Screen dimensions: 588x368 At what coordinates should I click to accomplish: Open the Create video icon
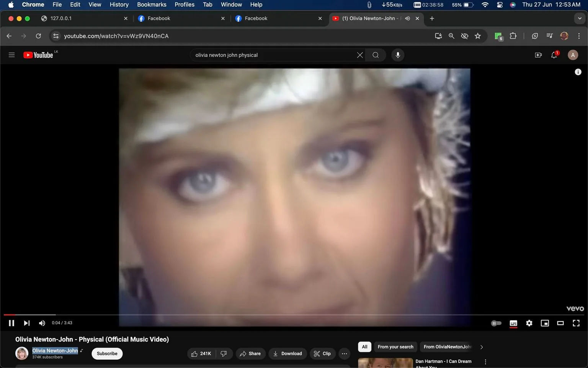(538, 55)
